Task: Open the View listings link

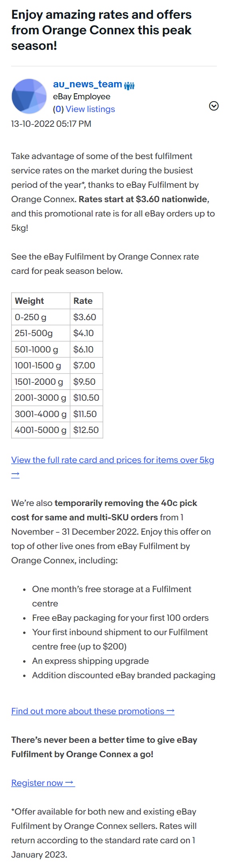Action: pyautogui.click(x=90, y=109)
